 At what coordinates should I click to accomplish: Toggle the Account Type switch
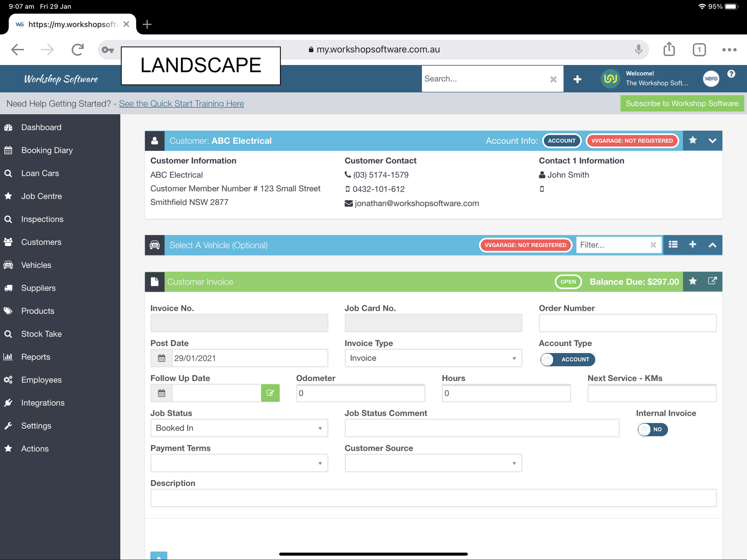click(x=568, y=359)
